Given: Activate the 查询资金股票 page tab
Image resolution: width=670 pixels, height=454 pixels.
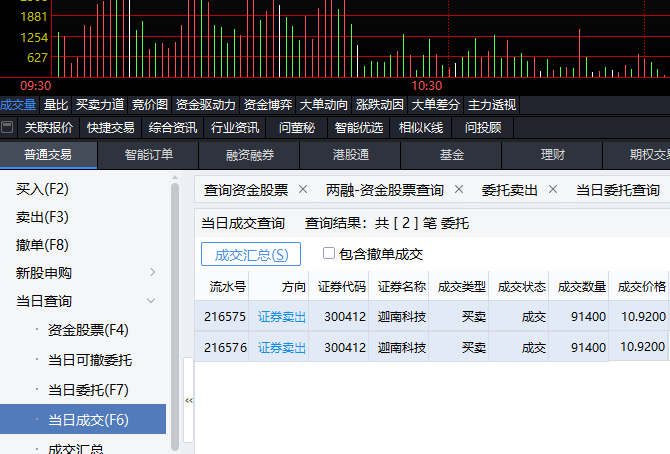Looking at the screenshot, I should (x=246, y=190).
